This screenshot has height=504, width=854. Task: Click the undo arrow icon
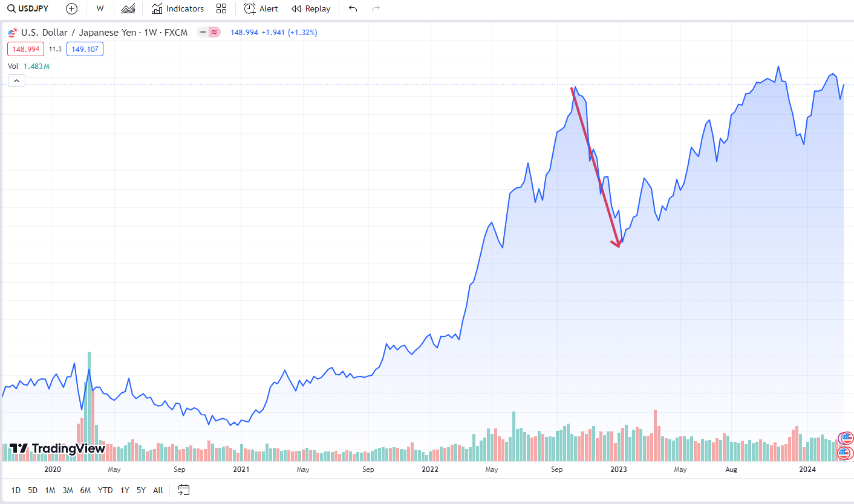click(353, 8)
